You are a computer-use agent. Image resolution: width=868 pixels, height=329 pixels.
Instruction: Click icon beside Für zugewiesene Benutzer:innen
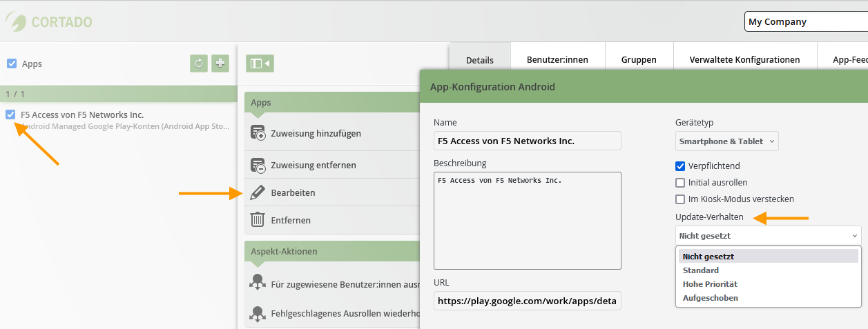pyautogui.click(x=258, y=283)
